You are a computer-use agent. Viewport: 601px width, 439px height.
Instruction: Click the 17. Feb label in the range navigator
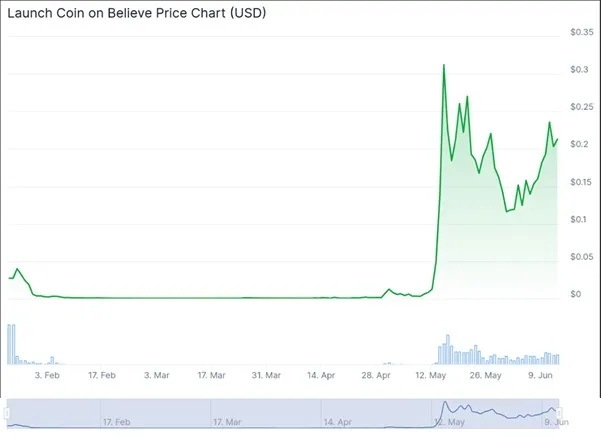(x=117, y=423)
